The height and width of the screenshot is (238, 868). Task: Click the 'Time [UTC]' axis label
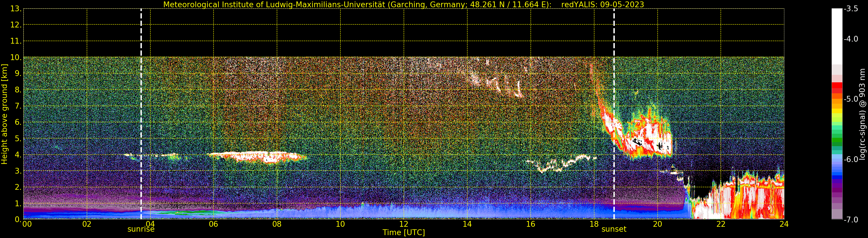404,232
